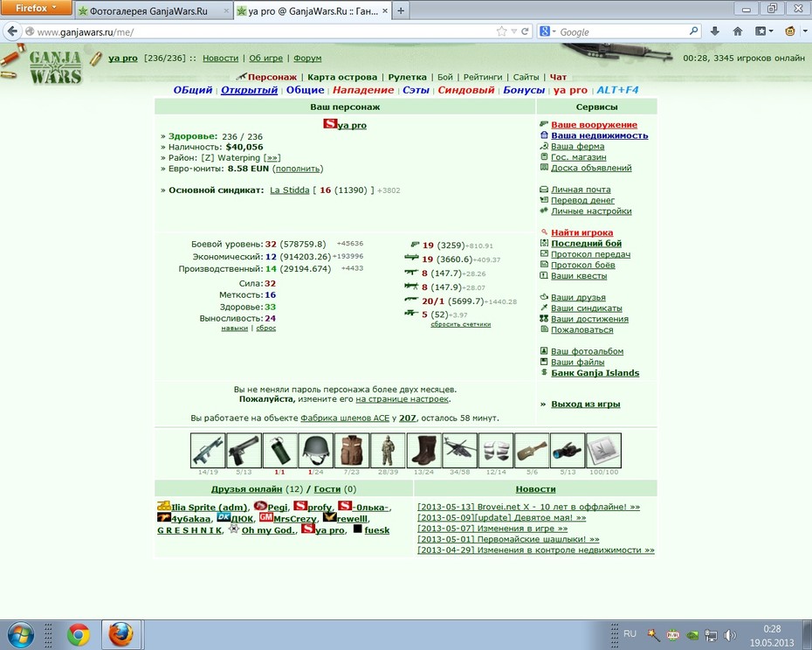Image resolution: width=812 pixels, height=650 pixels.
Task: Focus the Google search box
Action: 622,31
